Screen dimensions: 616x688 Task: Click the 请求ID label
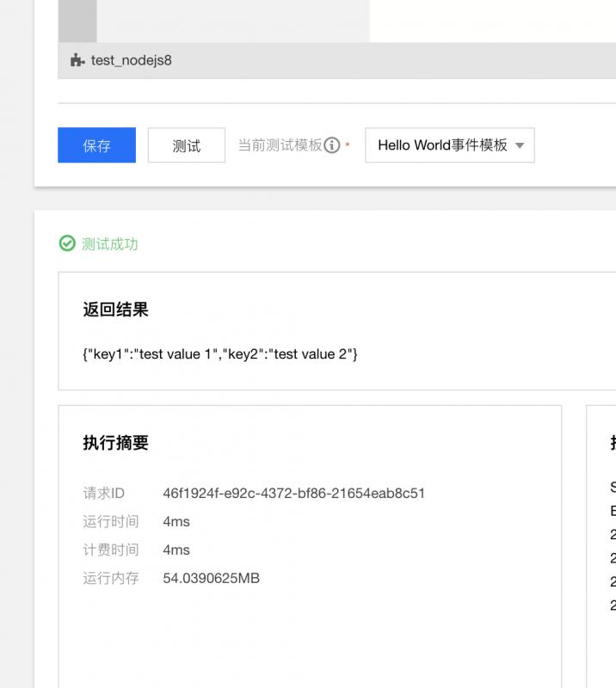(x=104, y=493)
